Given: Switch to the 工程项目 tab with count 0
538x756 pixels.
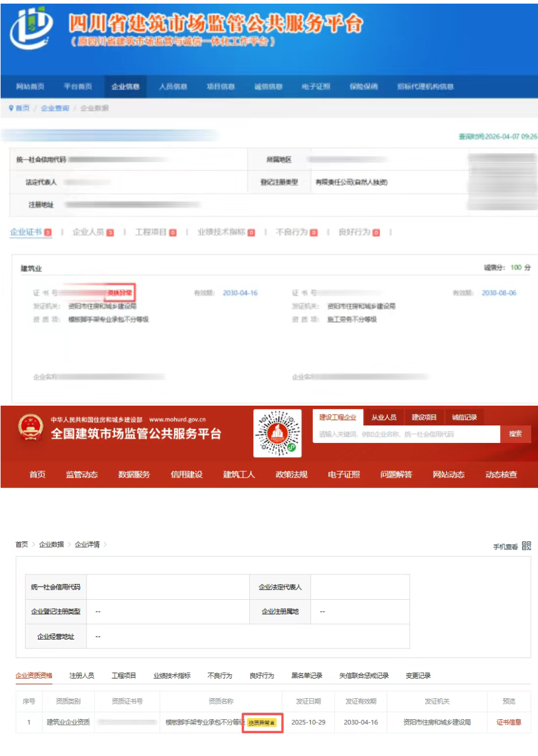Looking at the screenshot, I should [156, 232].
